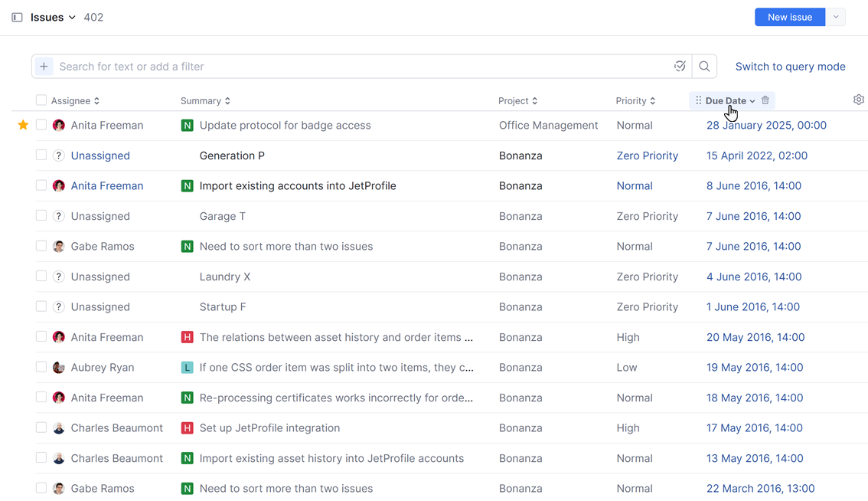Click the High priority cell for asset history issue
868x501 pixels.
[x=628, y=337]
